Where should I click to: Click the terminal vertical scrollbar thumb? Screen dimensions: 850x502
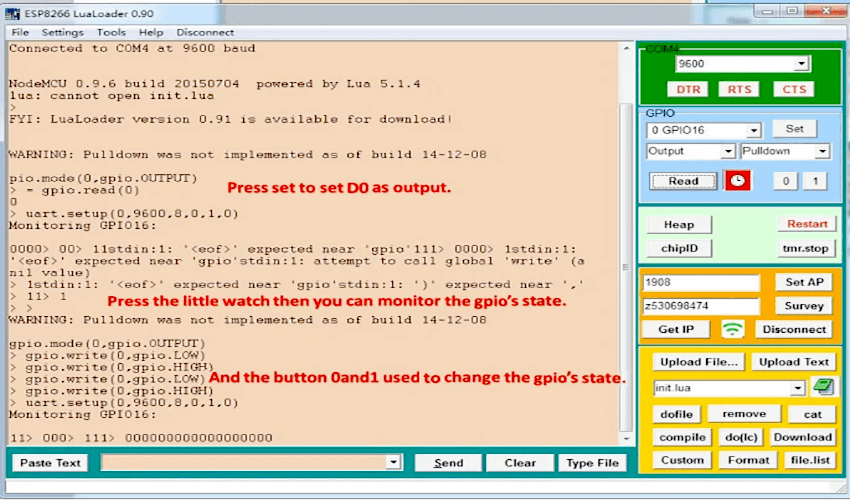(x=626, y=267)
